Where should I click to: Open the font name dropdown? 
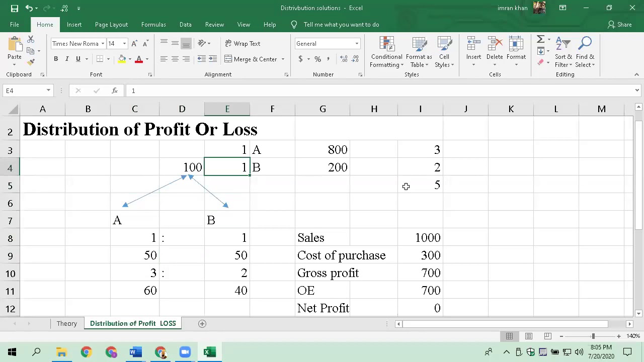point(103,44)
